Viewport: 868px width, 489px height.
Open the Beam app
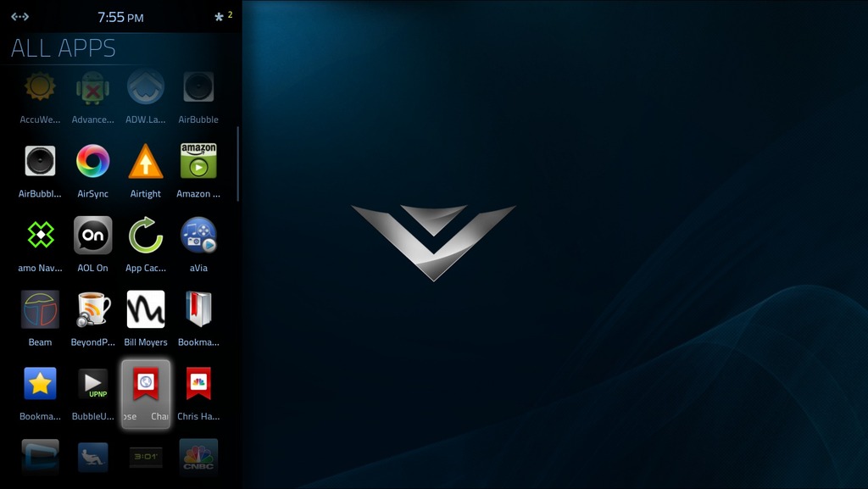[40, 310]
